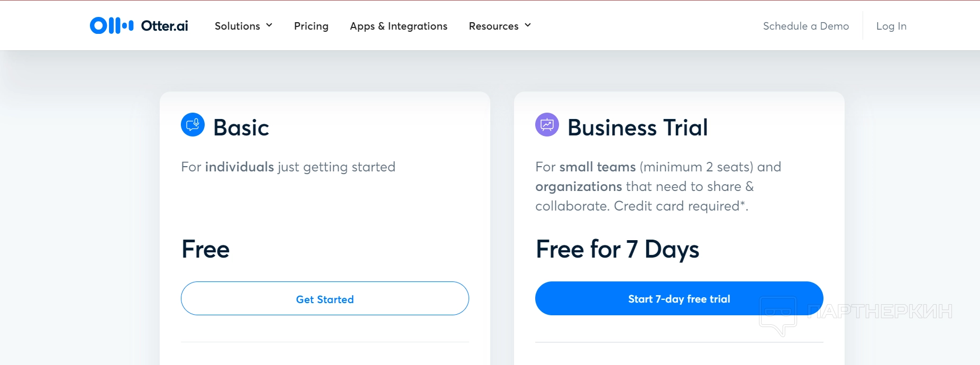The width and height of the screenshot is (980, 365).
Task: Open the Resources menu
Action: click(x=500, y=26)
